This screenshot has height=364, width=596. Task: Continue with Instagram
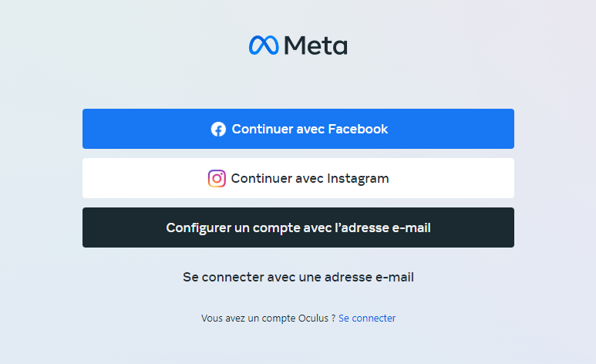(x=298, y=178)
